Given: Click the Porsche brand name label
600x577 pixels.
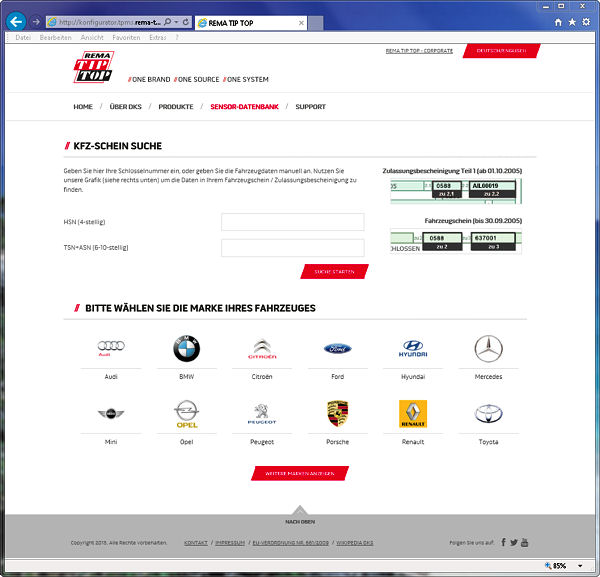Looking at the screenshot, I should pos(338,442).
